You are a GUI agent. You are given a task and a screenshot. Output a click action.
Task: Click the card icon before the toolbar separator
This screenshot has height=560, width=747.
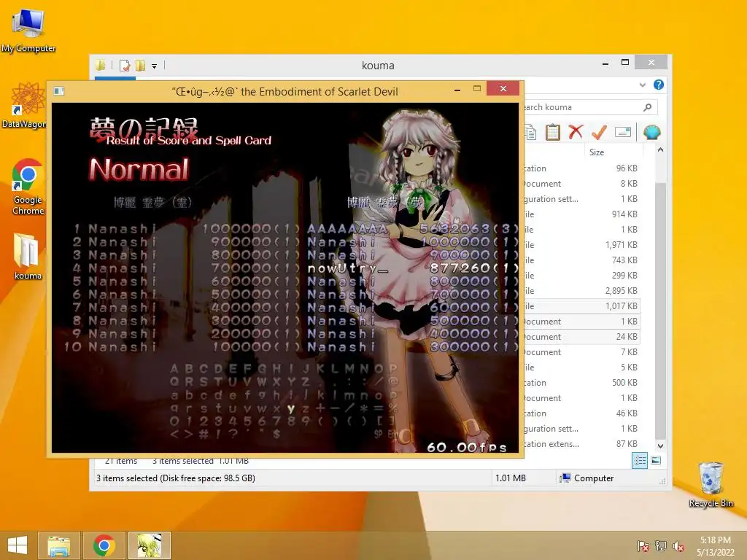pos(623,132)
